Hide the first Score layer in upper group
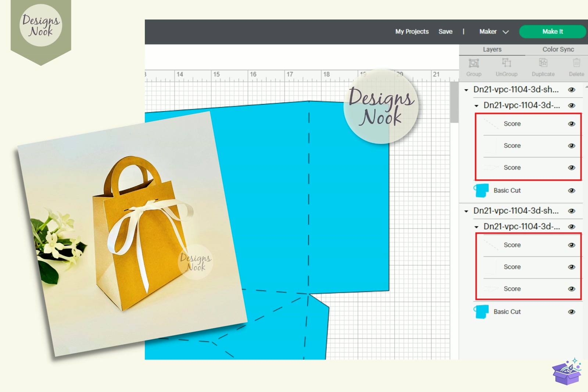The image size is (588, 392). pos(571,124)
